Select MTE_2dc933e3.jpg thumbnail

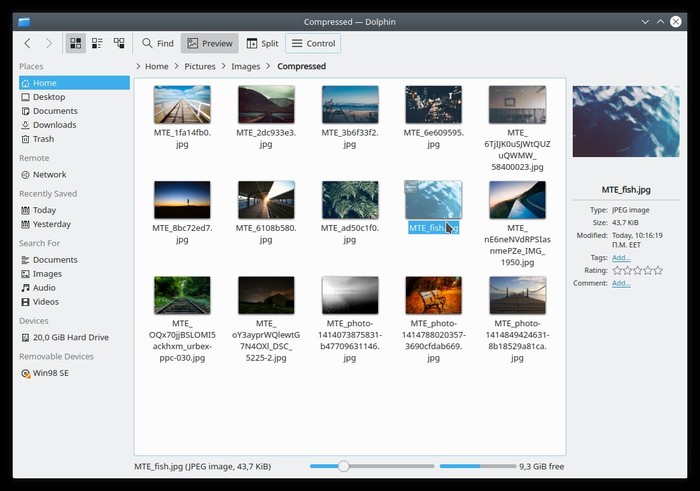[266, 104]
